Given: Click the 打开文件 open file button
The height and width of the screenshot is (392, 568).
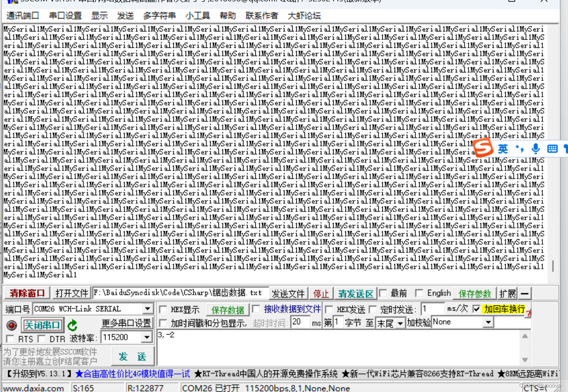Looking at the screenshot, I should click(71, 293).
